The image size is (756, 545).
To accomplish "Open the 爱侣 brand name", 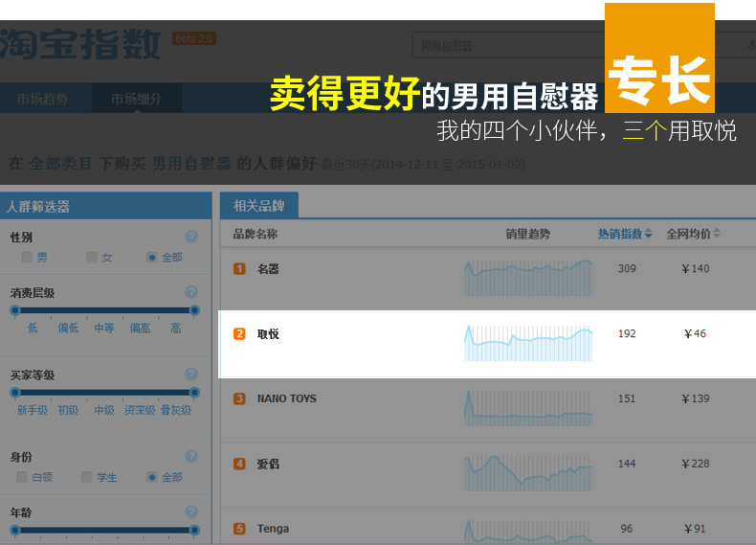I will 268,464.
